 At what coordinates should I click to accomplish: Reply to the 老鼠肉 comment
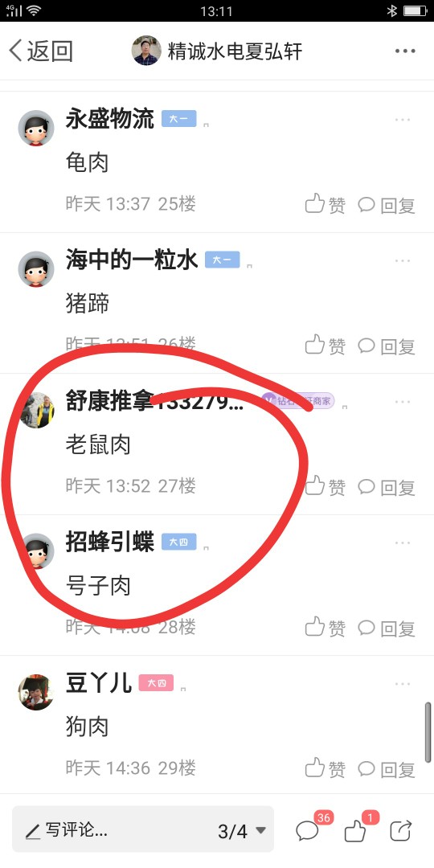point(387,487)
